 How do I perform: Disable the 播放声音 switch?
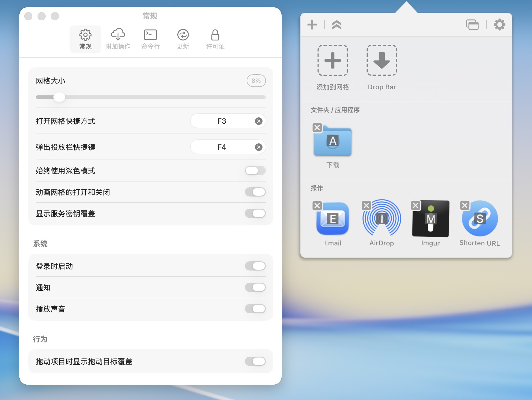click(255, 309)
